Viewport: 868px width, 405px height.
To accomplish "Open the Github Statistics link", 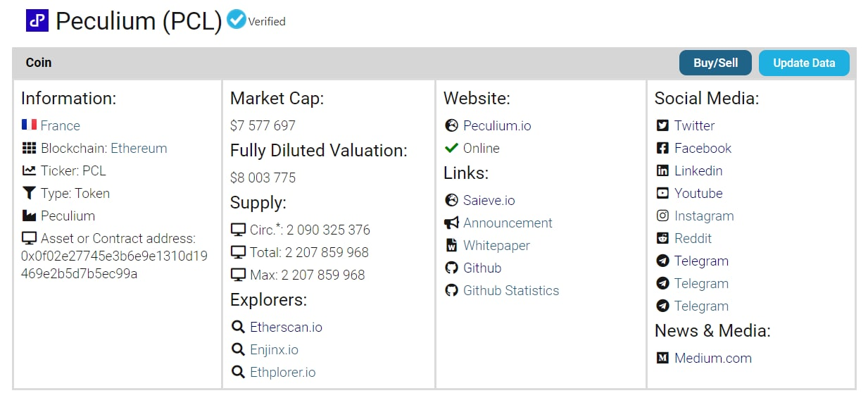I will (511, 290).
